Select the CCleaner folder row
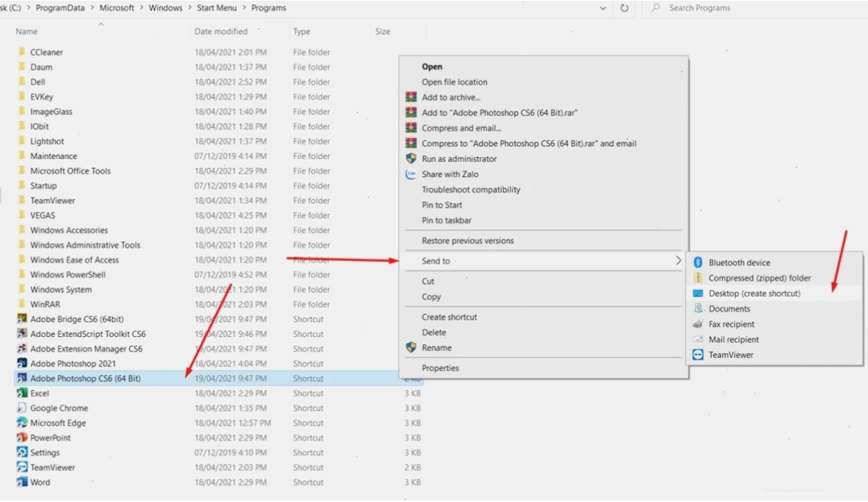This screenshot has width=868, height=502. click(x=219, y=52)
